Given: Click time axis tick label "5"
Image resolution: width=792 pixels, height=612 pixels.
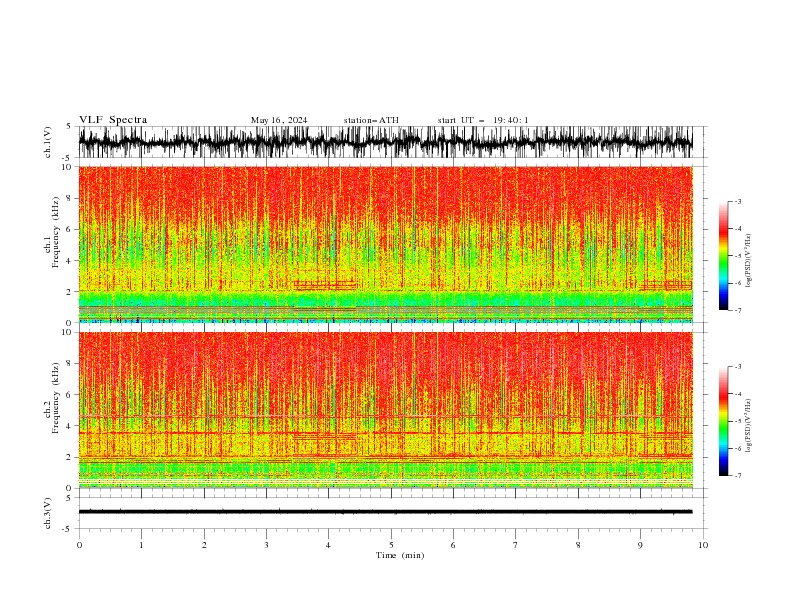Looking at the screenshot, I should [x=391, y=545].
